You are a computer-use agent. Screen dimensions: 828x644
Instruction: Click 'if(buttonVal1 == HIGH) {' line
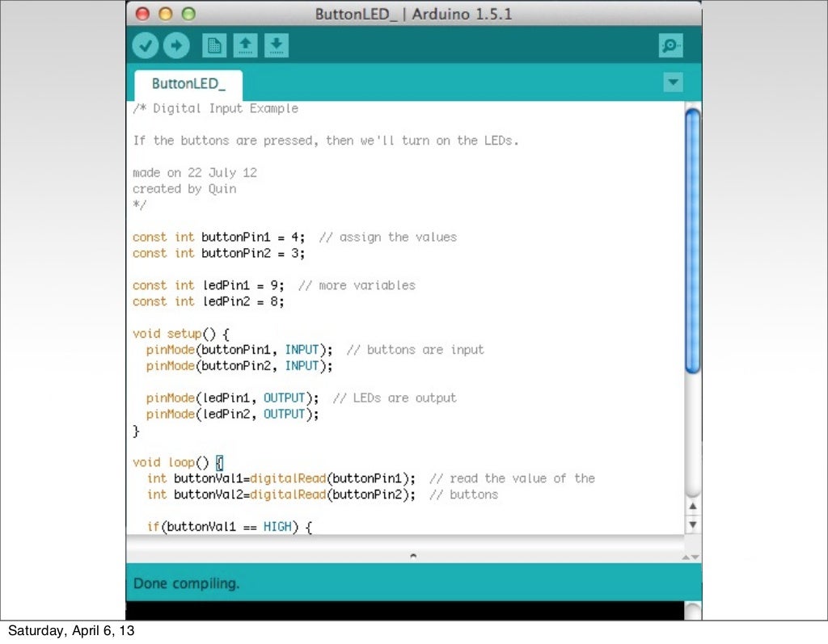[230, 527]
